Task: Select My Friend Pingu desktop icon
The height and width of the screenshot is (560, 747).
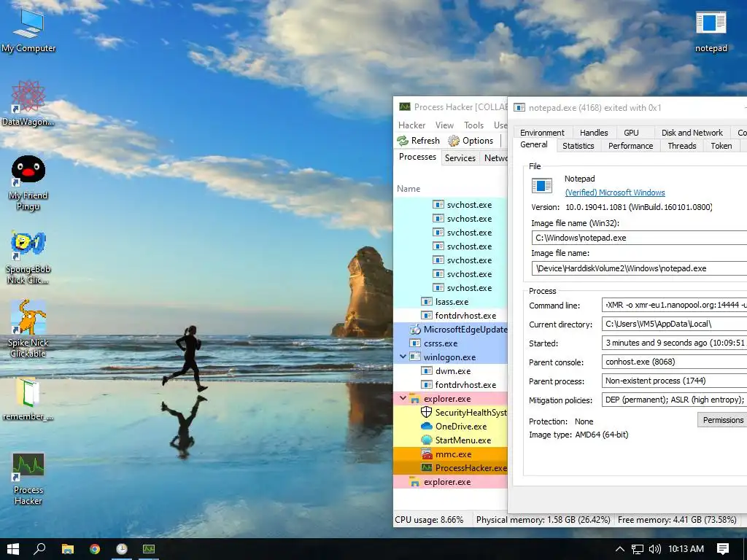Action: [28, 183]
